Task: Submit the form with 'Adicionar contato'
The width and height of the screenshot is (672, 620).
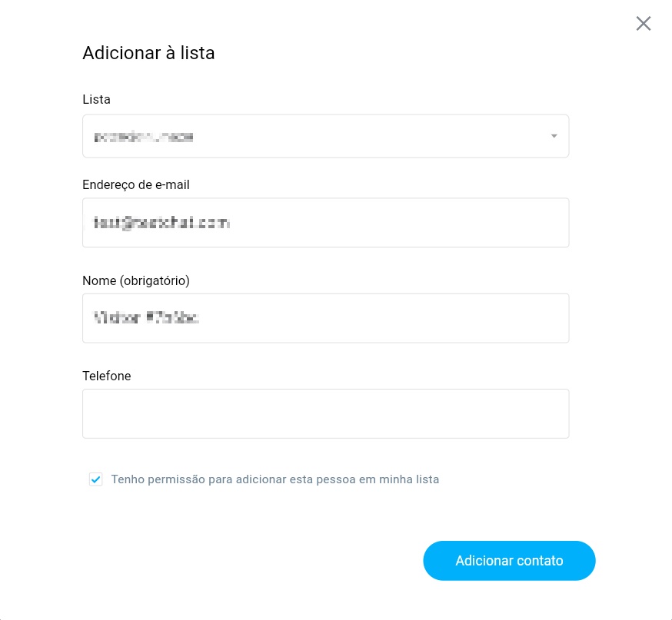Action: point(509,560)
